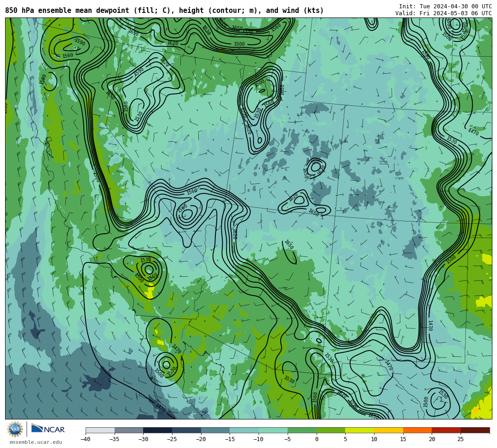
Task: Click the 5 colorbar tick label
Action: click(x=345, y=439)
